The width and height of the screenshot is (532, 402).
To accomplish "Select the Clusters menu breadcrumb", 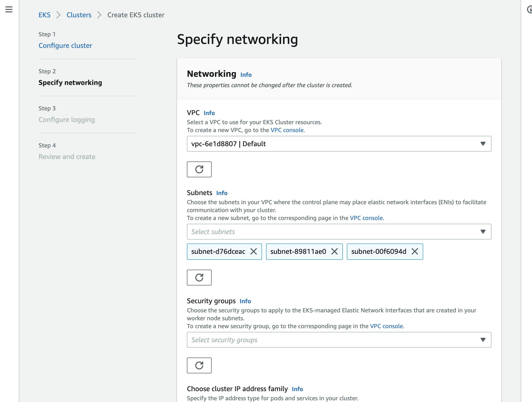I will (79, 15).
